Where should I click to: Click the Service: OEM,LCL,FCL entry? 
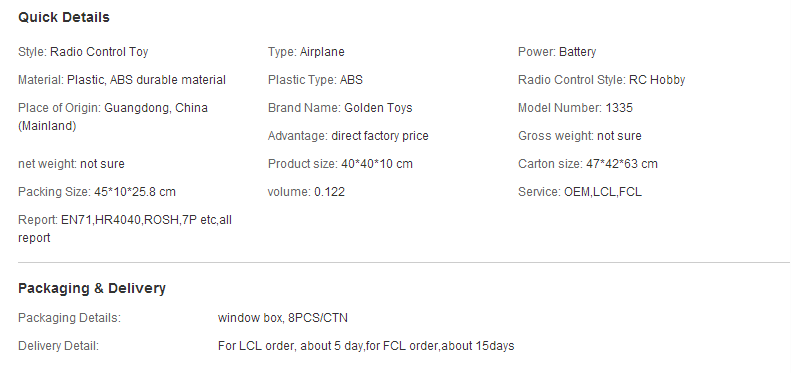pos(580,192)
